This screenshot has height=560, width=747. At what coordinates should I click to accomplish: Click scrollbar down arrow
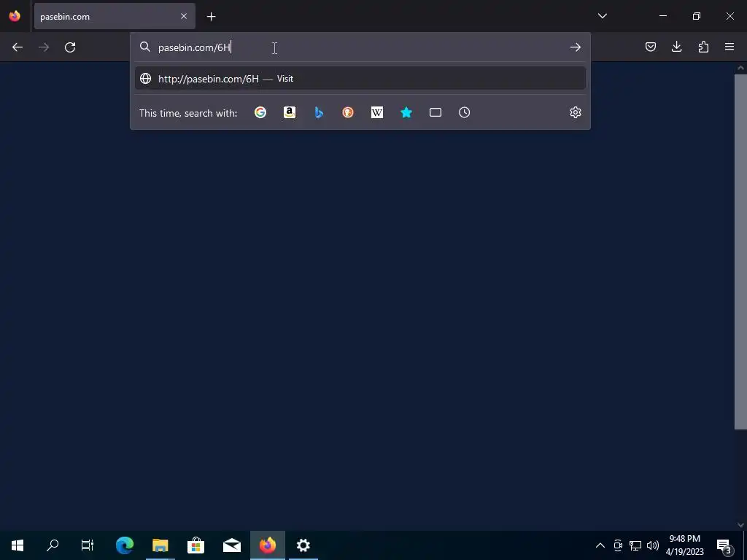pos(740,525)
